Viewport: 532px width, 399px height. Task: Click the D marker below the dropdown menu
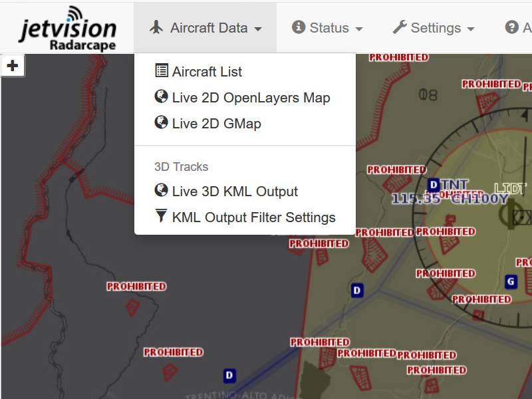pos(357,291)
